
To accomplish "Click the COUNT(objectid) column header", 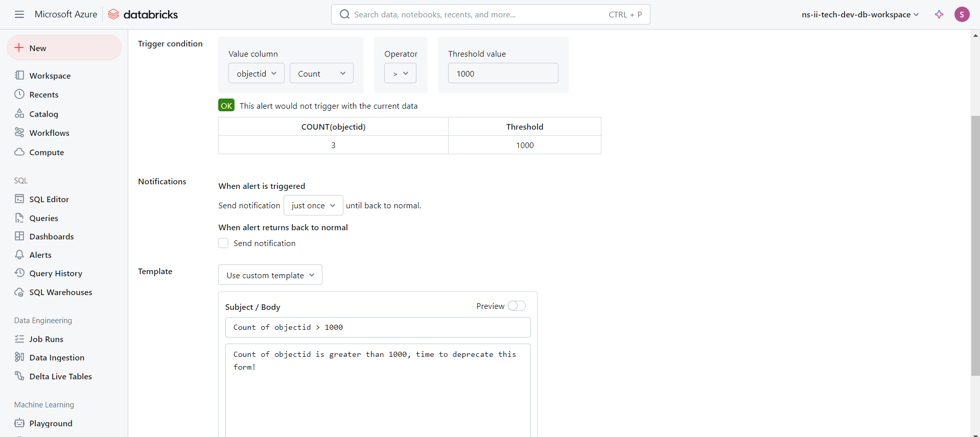I will pyautogui.click(x=333, y=127).
